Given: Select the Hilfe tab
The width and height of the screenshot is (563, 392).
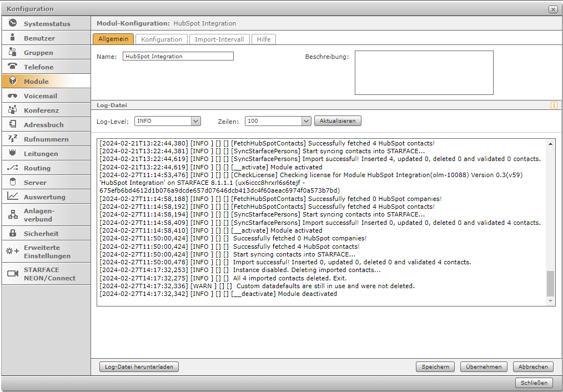Looking at the screenshot, I should coord(263,39).
